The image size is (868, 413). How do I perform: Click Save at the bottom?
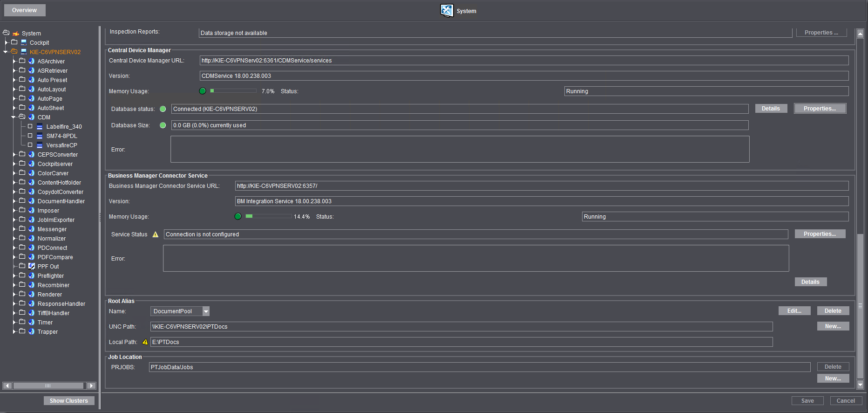pyautogui.click(x=807, y=401)
